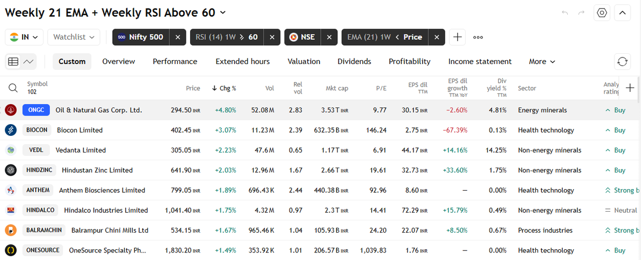
Task: Remove the NSE exchange filter
Action: coord(329,37)
